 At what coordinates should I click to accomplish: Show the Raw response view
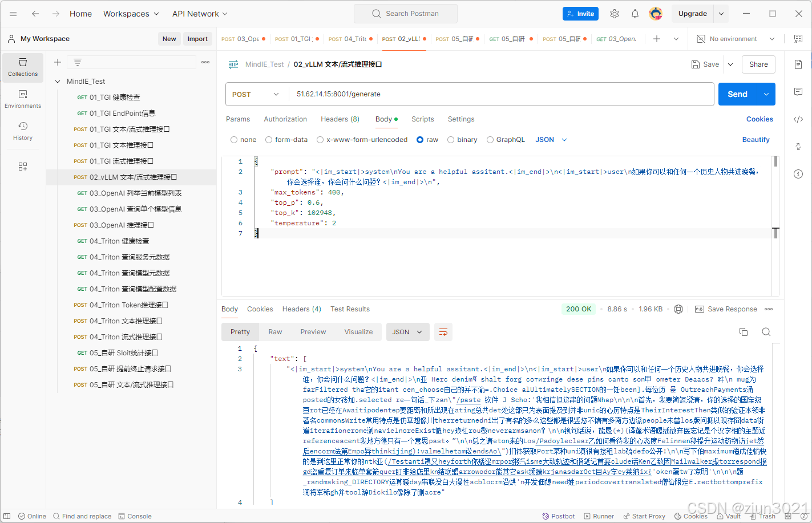click(275, 332)
